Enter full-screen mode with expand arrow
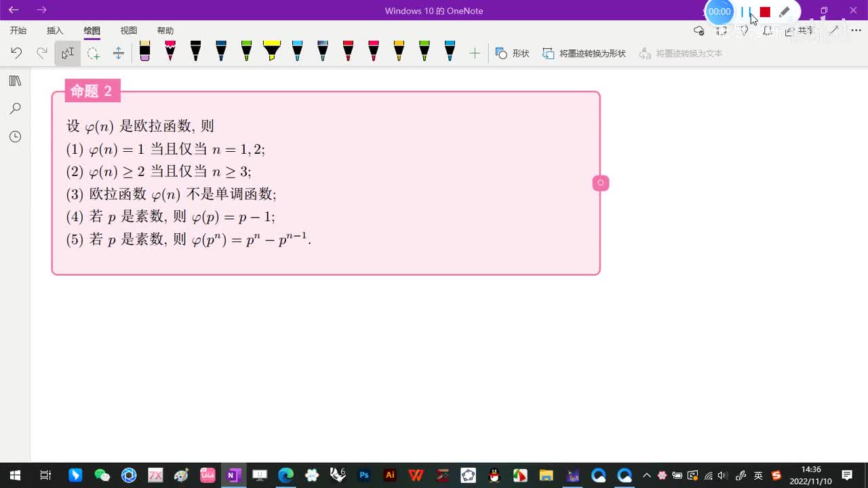The width and height of the screenshot is (868, 488). 834,30
